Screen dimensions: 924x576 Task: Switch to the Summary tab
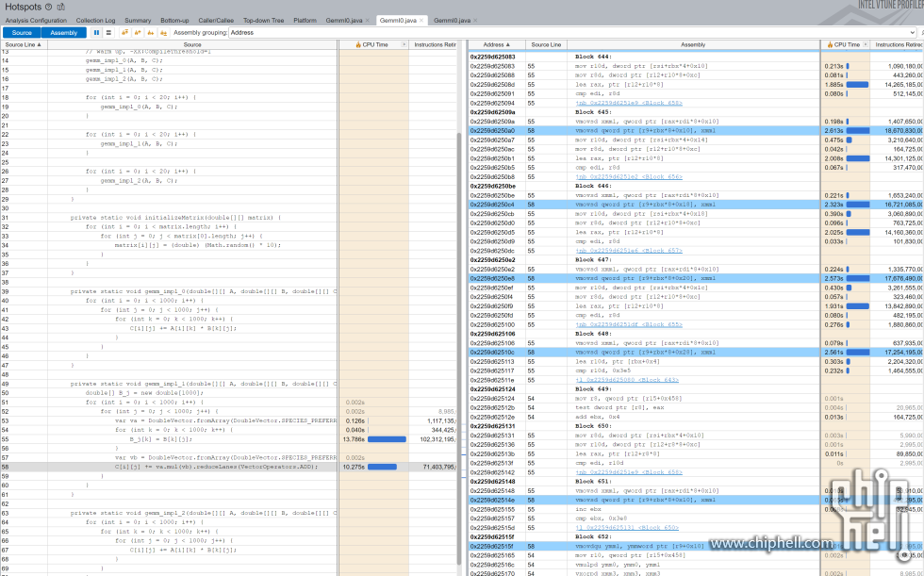point(138,20)
